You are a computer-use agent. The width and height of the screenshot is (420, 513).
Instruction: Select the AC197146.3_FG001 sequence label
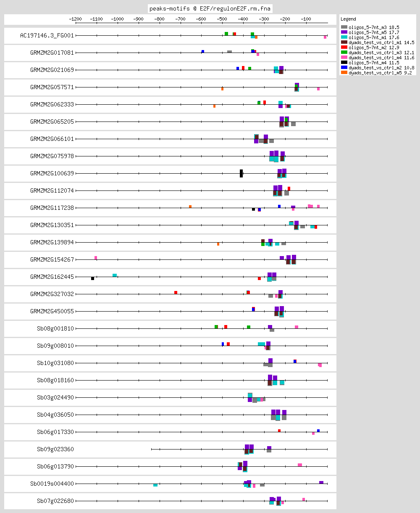click(x=47, y=35)
